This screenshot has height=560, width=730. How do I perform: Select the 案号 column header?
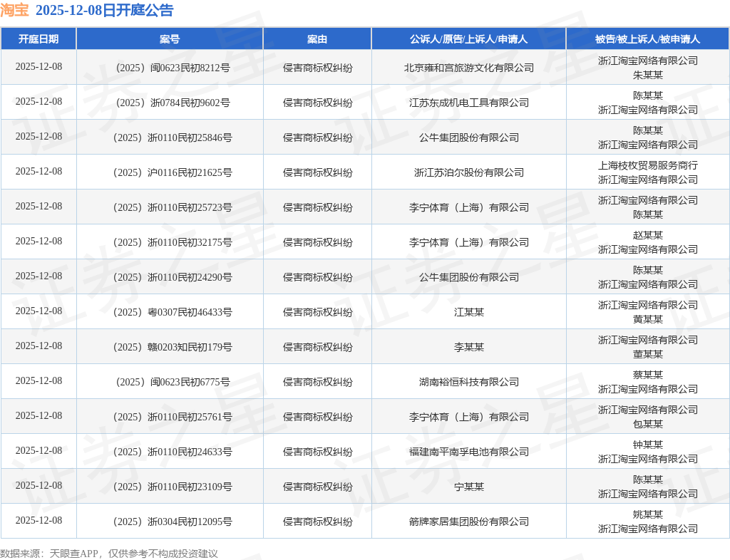[170, 39]
